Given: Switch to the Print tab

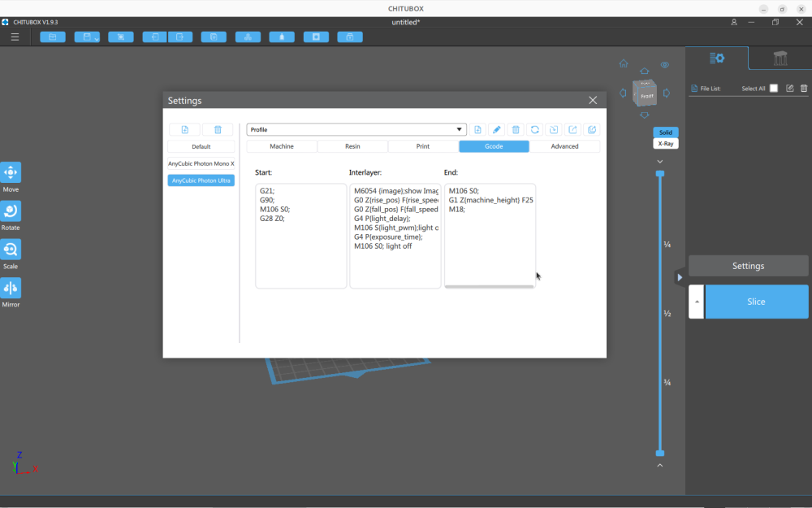Looking at the screenshot, I should 422,146.
